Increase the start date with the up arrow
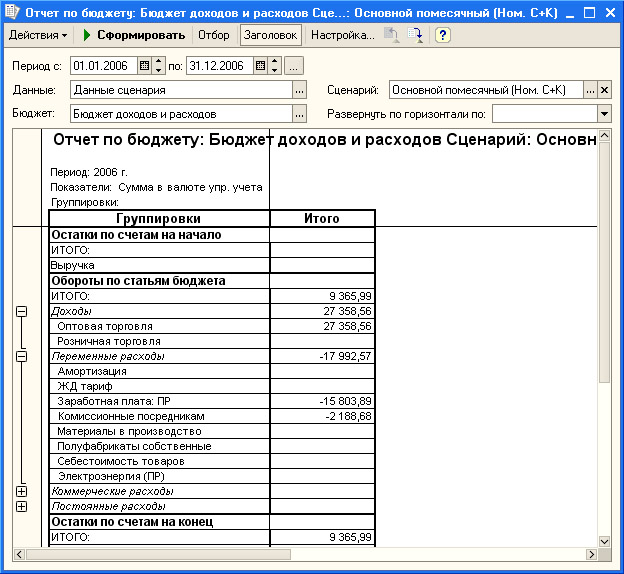The height and width of the screenshot is (574, 624). click(158, 61)
